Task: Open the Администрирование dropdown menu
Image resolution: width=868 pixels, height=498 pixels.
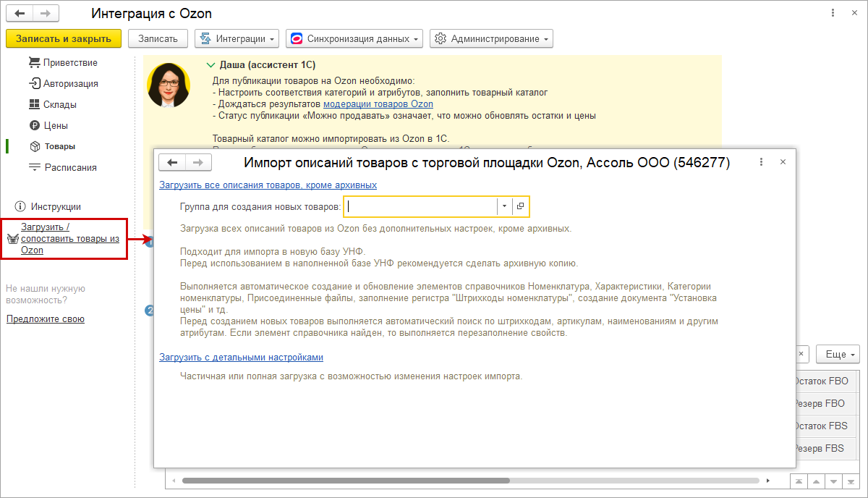Action: tap(491, 39)
